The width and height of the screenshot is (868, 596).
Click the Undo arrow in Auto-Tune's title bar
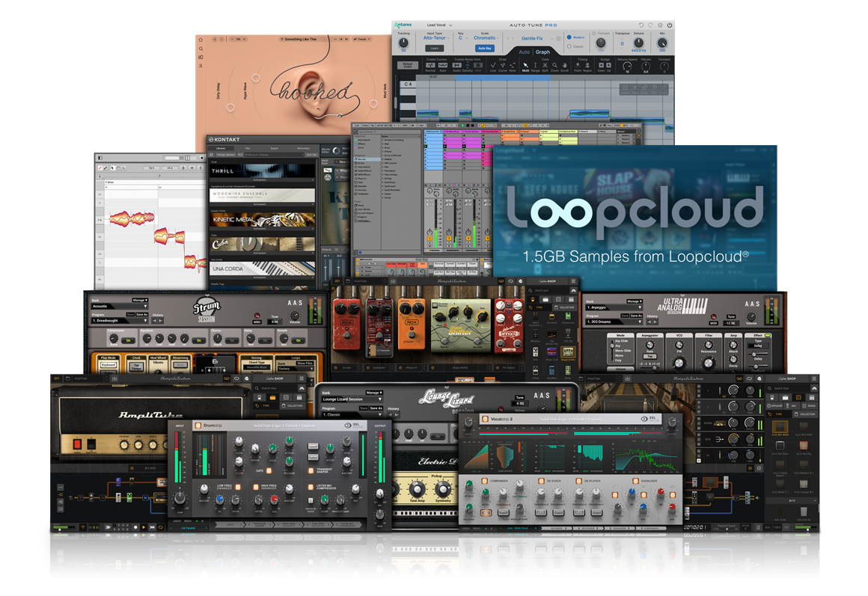[x=641, y=25]
